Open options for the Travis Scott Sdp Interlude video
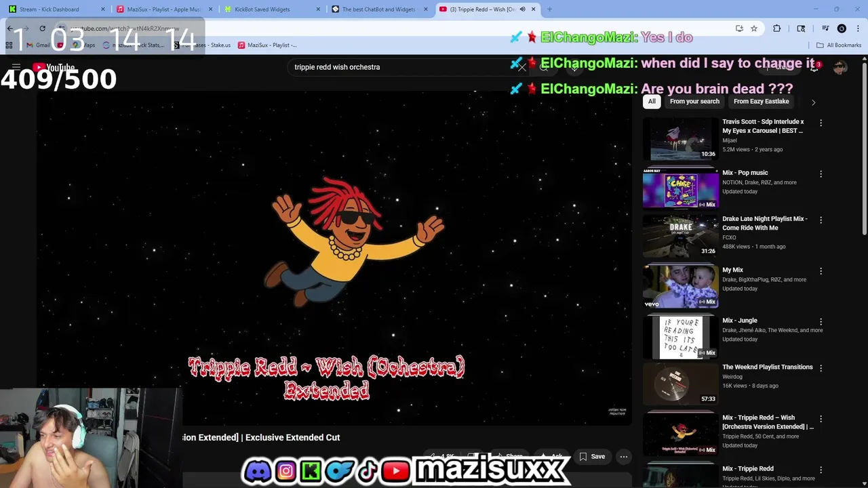 click(821, 123)
